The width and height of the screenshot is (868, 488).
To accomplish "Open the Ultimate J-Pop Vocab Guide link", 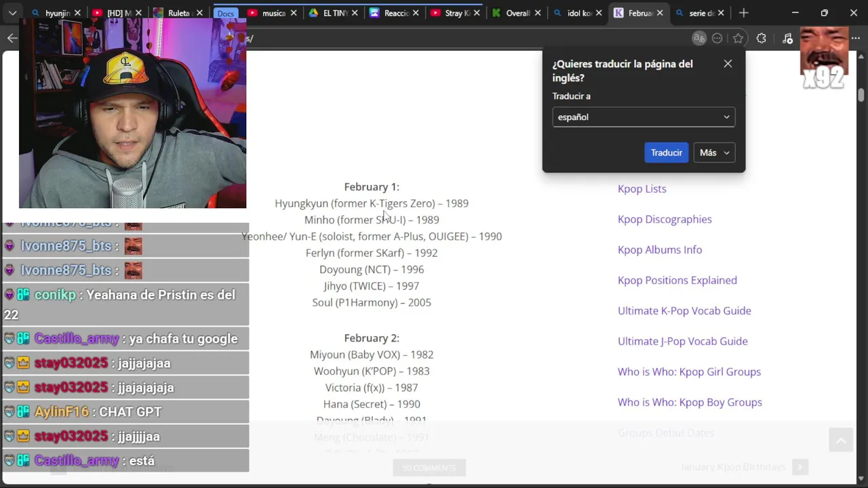I will pyautogui.click(x=682, y=341).
